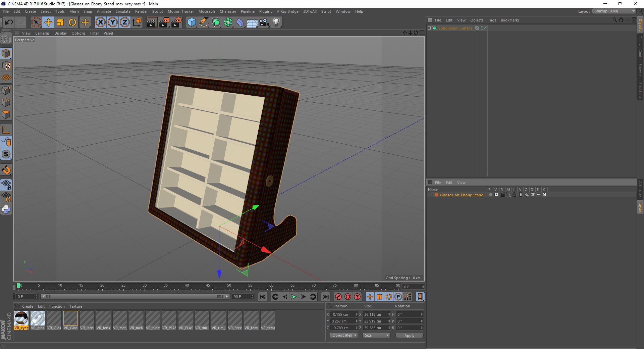The width and height of the screenshot is (644, 349).
Task: Open the Layout dropdown Startup (User)
Action: coord(614,11)
